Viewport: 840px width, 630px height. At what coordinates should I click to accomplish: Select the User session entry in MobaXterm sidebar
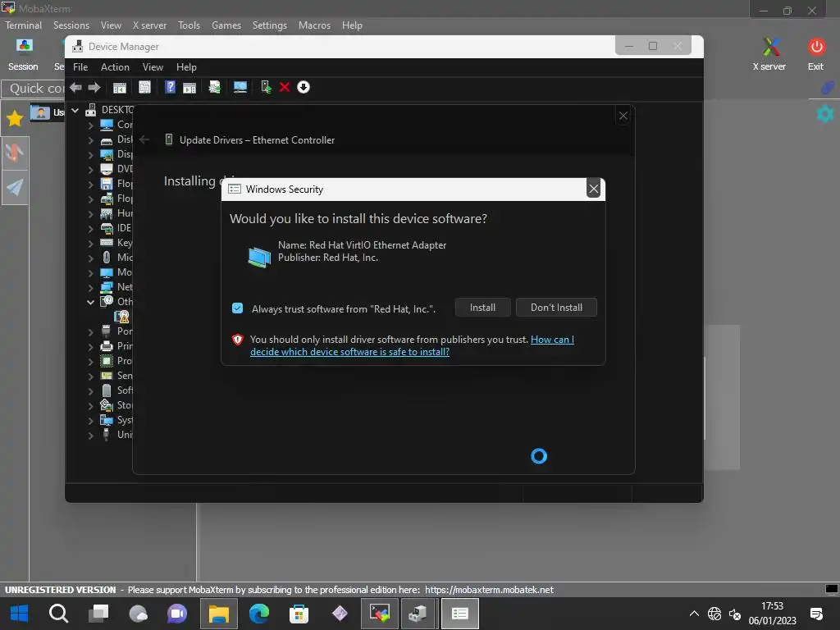47,112
